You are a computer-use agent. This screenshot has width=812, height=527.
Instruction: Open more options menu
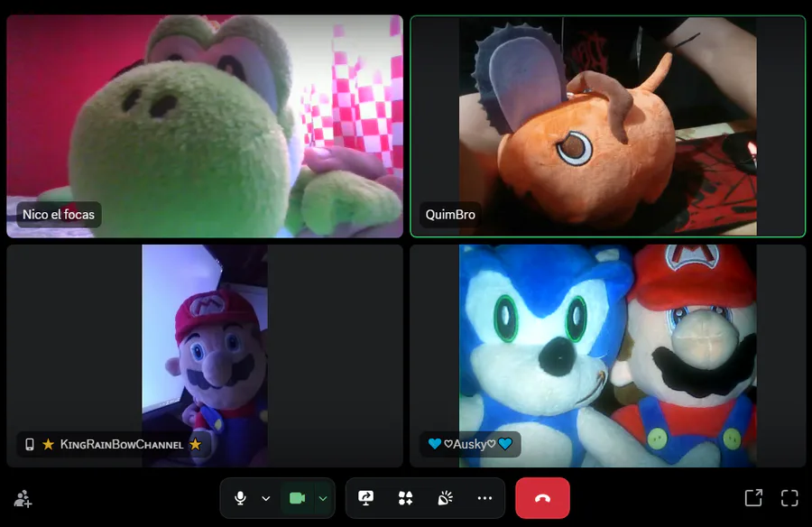pos(484,498)
